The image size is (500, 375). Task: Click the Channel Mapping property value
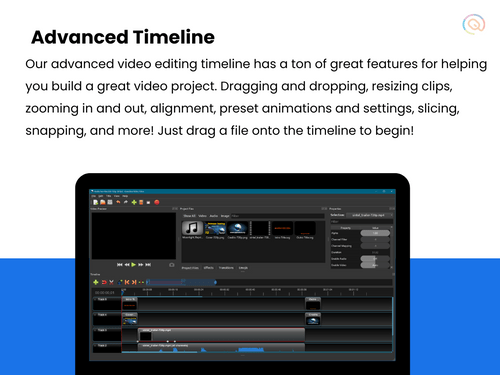tap(375, 246)
